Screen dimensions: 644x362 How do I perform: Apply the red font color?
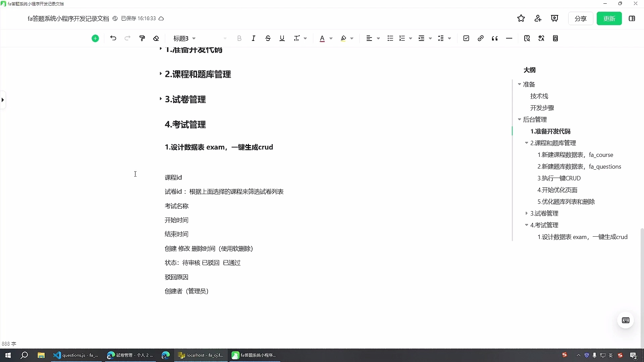[x=322, y=39]
